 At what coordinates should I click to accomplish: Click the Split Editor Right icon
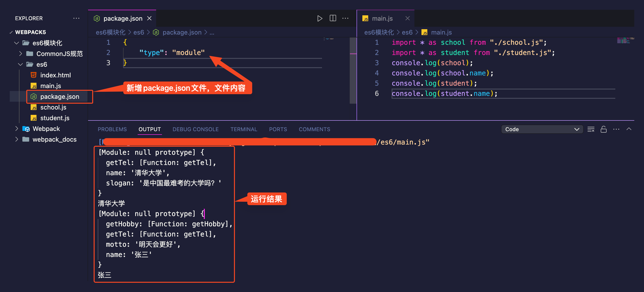(x=333, y=18)
